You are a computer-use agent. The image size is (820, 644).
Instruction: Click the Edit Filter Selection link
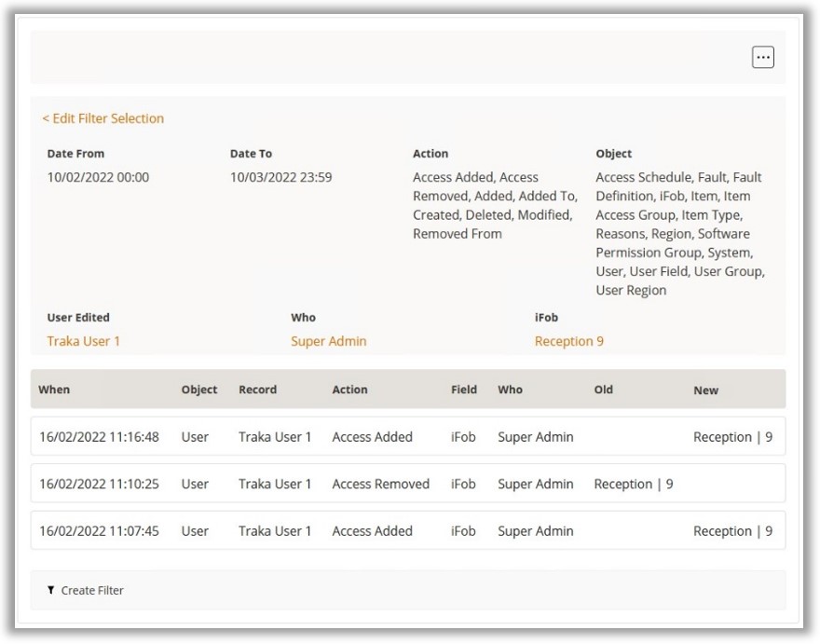point(102,118)
